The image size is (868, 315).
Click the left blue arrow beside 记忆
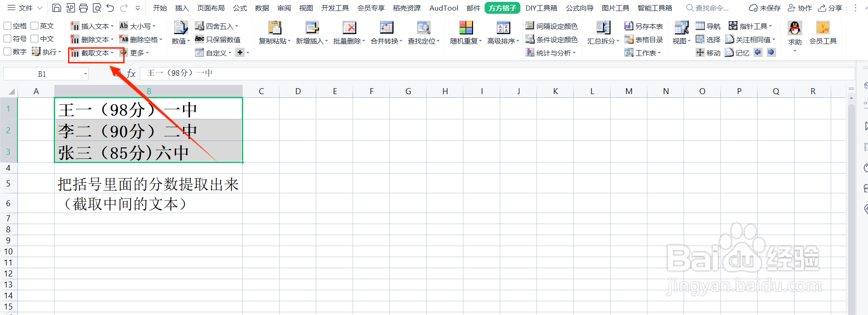coord(758,52)
